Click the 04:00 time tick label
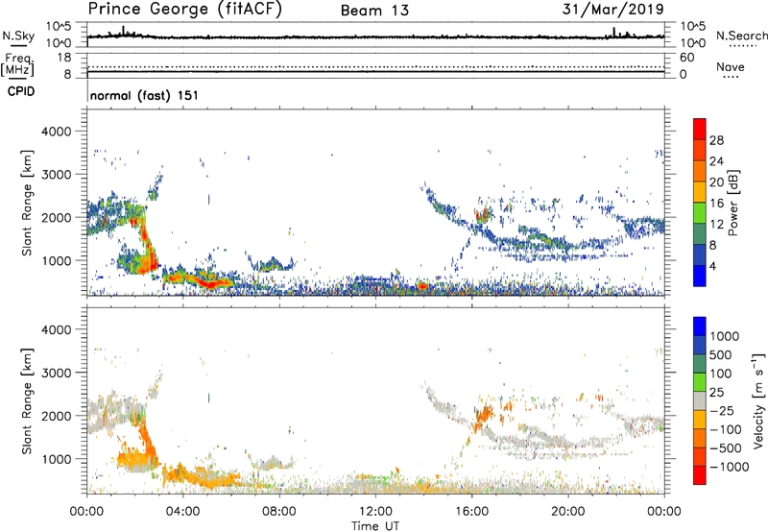Screen dimensions: 768x532 click(x=182, y=512)
